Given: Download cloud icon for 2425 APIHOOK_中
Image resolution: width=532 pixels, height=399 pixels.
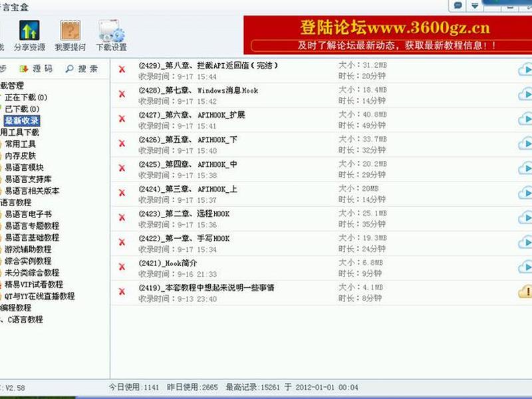Looking at the screenshot, I should coord(525,168).
